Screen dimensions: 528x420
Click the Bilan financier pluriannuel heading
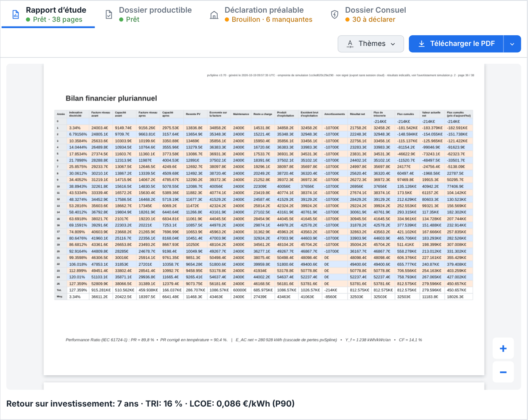(x=111, y=98)
